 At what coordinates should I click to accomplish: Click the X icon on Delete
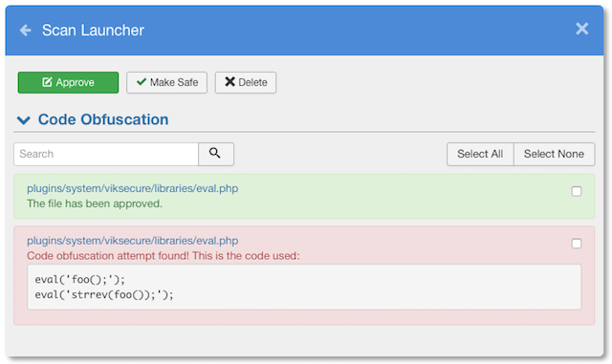[x=229, y=82]
